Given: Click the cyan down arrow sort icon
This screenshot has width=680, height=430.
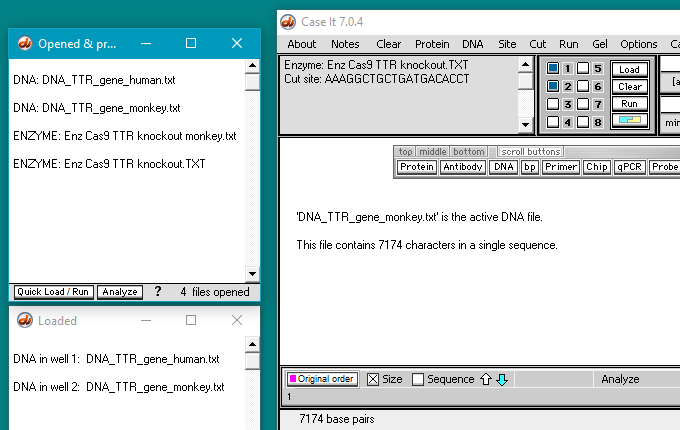Looking at the screenshot, I should (502, 379).
